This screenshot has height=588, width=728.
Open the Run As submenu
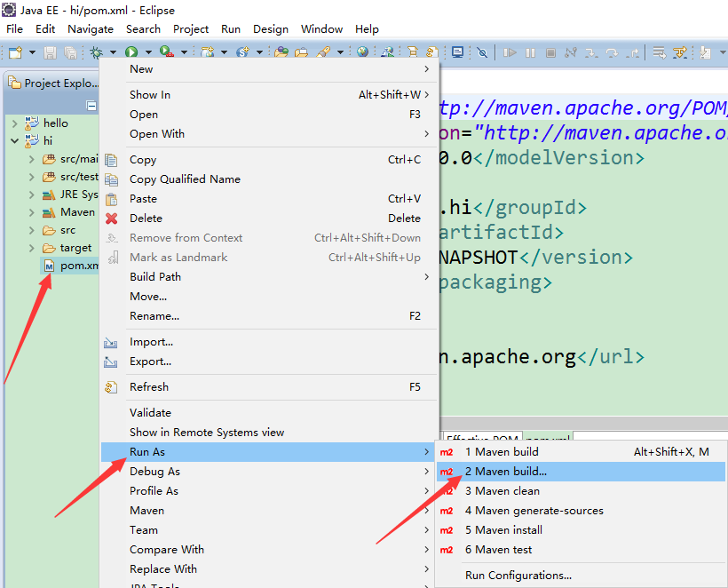pyautogui.click(x=270, y=452)
